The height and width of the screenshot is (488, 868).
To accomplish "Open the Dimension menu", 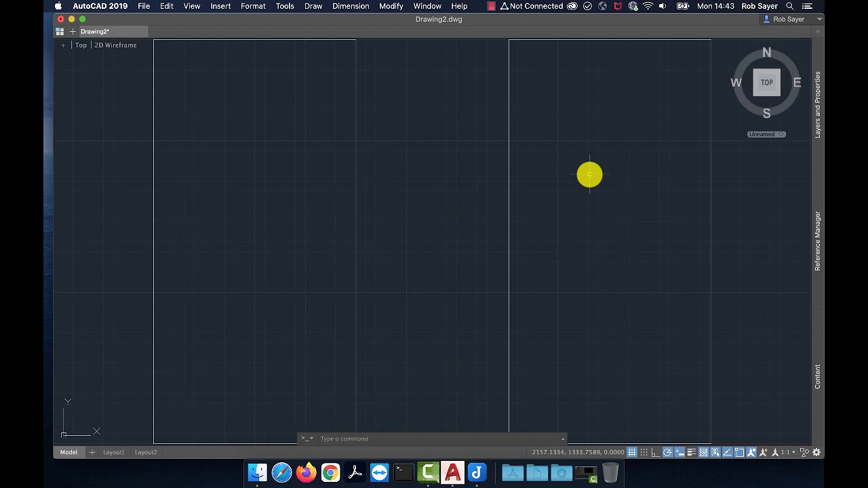I will (x=351, y=6).
